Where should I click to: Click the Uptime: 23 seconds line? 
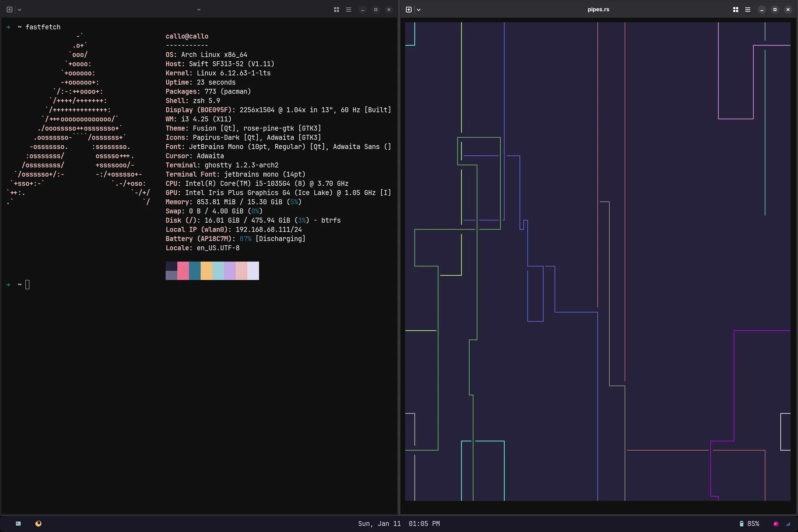[x=200, y=82]
